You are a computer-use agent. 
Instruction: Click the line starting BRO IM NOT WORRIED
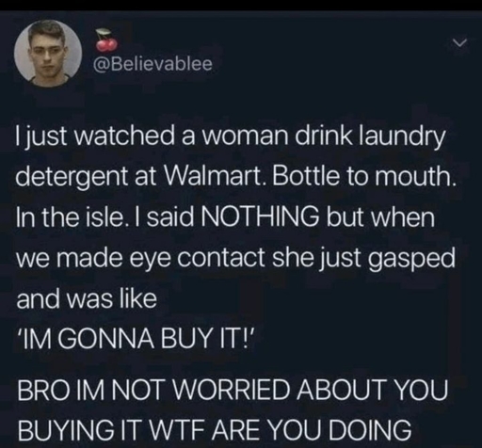233,390
